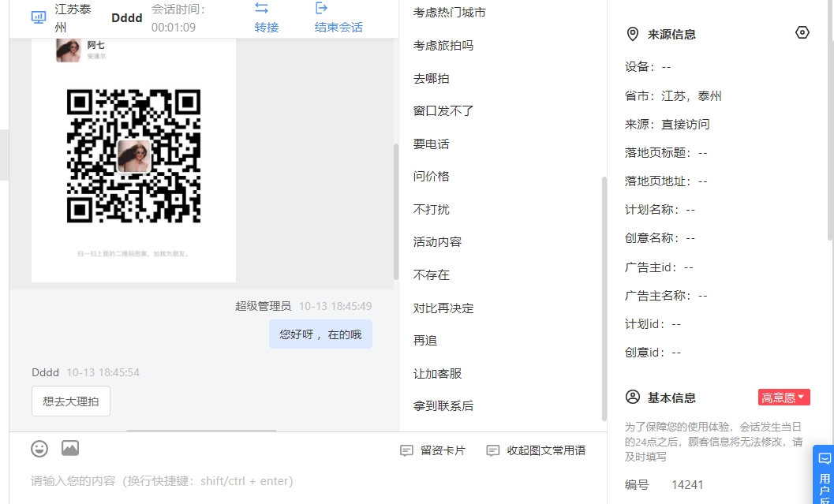Open the WeChat QR code image
The height and width of the screenshot is (504, 834).
(133, 155)
